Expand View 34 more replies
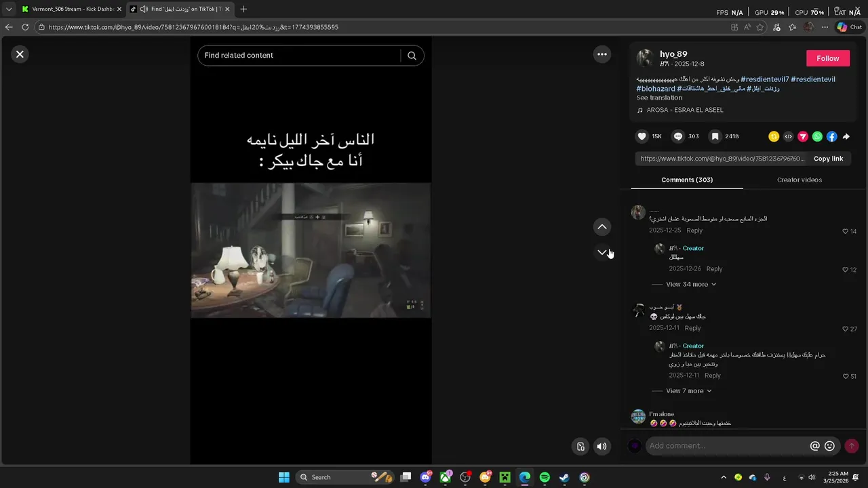Viewport: 868px width, 488px height. 691,285
